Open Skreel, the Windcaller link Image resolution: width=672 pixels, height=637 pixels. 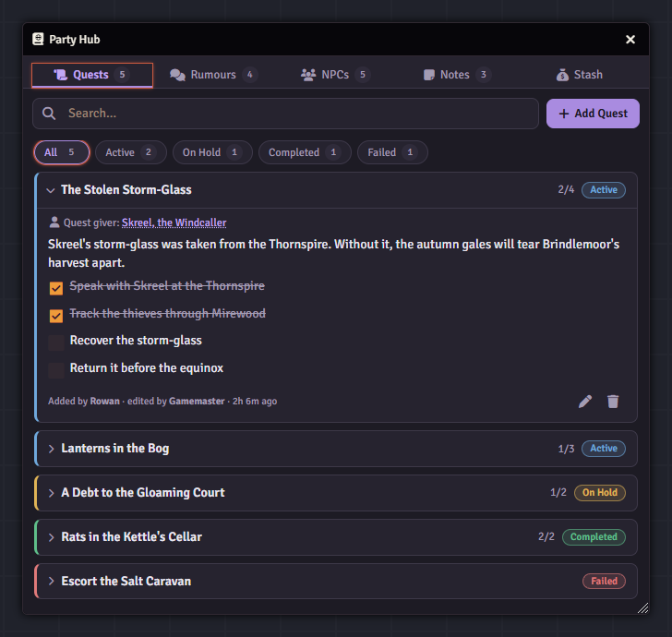click(x=174, y=222)
